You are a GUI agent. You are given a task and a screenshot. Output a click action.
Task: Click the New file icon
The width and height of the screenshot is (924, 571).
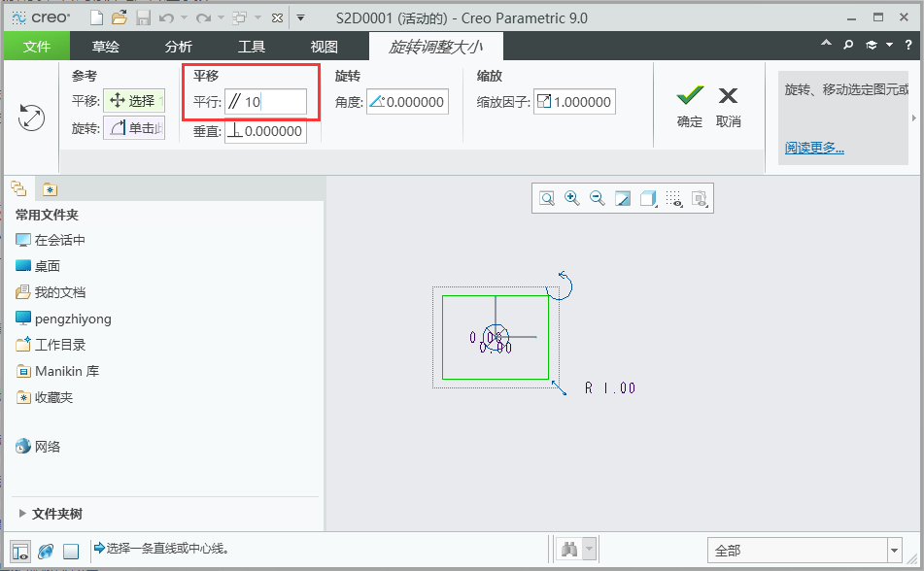(96, 18)
